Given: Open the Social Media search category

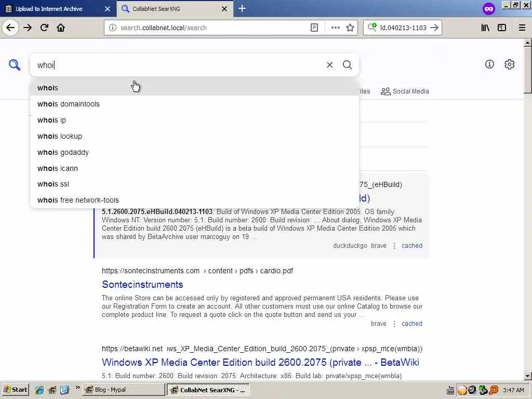Looking at the screenshot, I should point(405,91).
